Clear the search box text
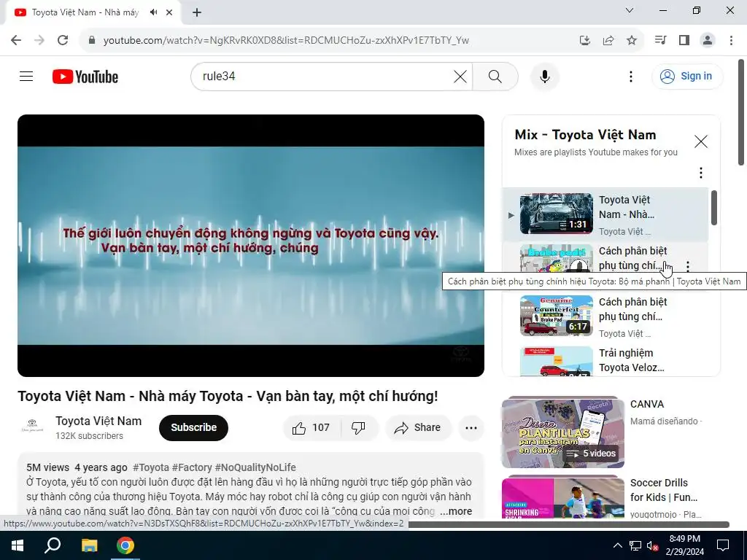 [x=460, y=76]
